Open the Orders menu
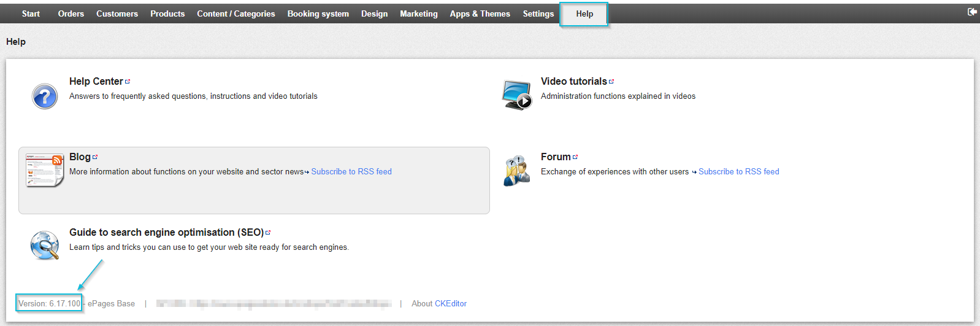Image resolution: width=980 pixels, height=326 pixels. click(x=71, y=14)
